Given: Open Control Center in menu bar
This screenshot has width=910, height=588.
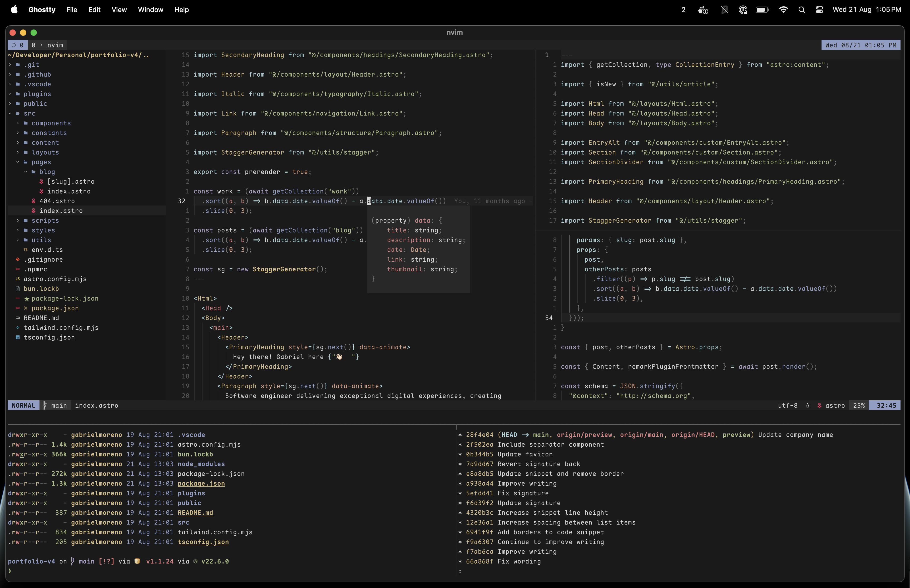Looking at the screenshot, I should coord(819,10).
